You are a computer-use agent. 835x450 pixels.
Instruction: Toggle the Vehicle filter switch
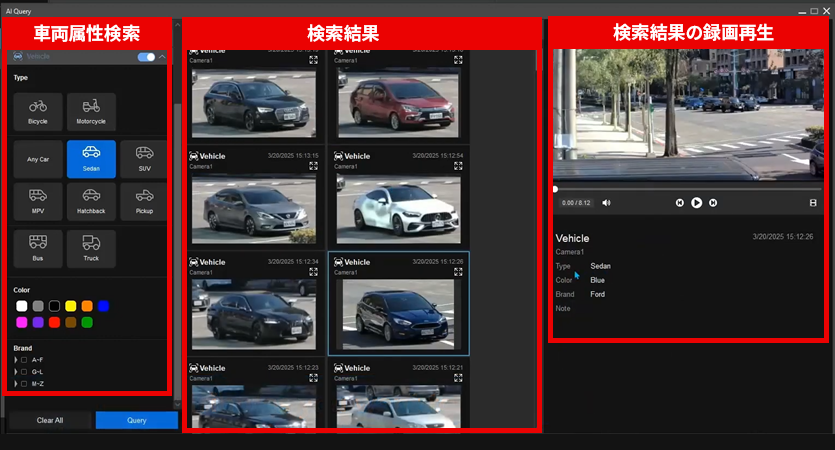(x=146, y=57)
